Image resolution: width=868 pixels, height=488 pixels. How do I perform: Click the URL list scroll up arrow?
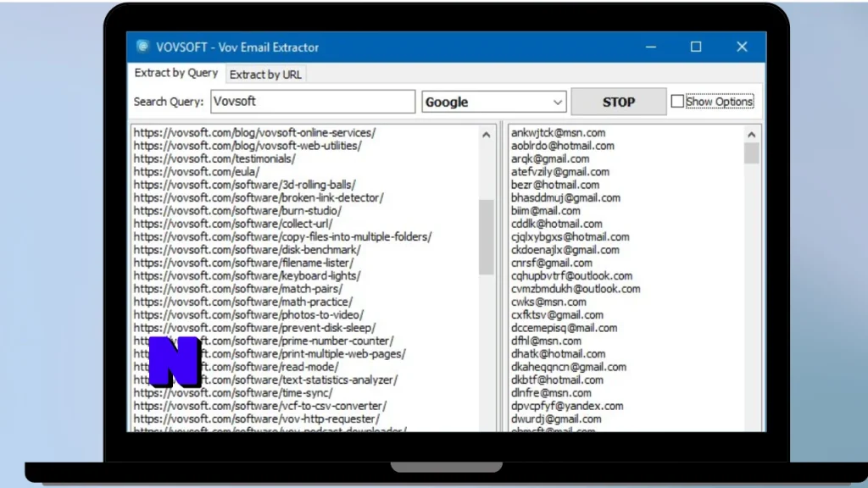pyautogui.click(x=486, y=135)
